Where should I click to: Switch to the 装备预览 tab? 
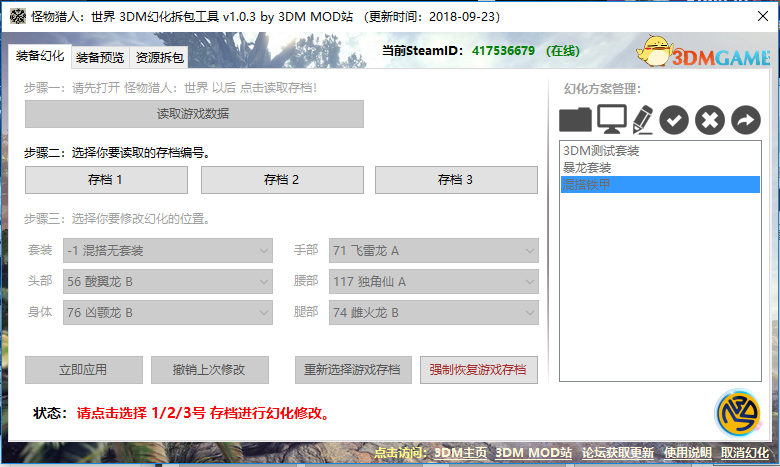click(100, 58)
